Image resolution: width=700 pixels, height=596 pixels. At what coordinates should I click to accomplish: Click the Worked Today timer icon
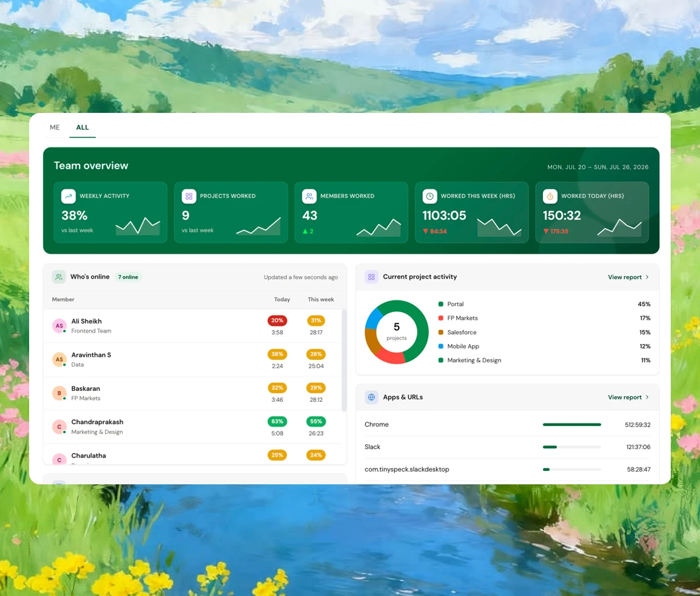click(550, 196)
